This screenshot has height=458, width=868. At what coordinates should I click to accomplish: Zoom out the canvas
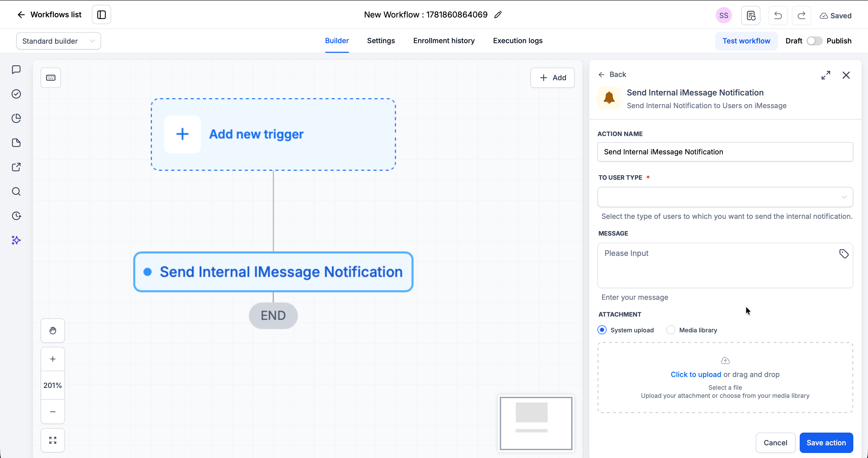[x=53, y=412]
